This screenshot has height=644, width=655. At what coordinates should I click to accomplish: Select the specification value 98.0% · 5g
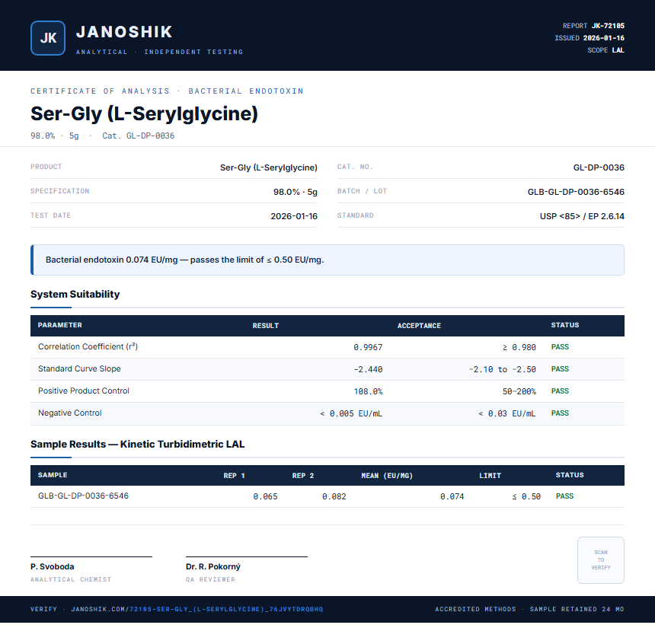296,192
